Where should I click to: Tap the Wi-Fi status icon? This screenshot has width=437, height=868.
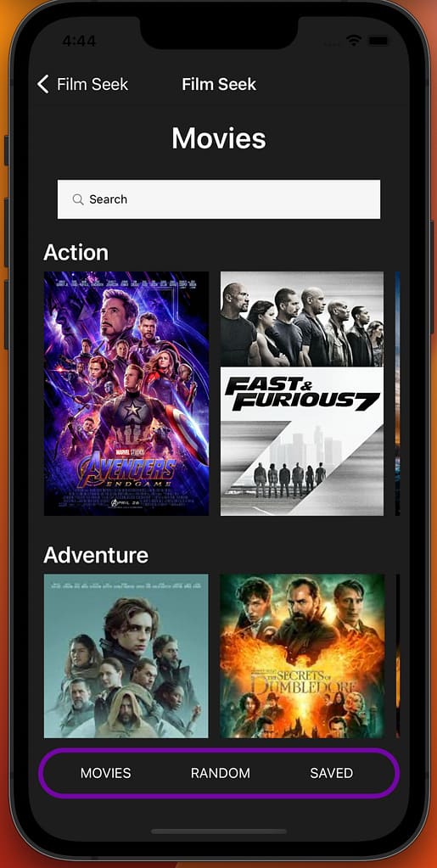[x=352, y=41]
